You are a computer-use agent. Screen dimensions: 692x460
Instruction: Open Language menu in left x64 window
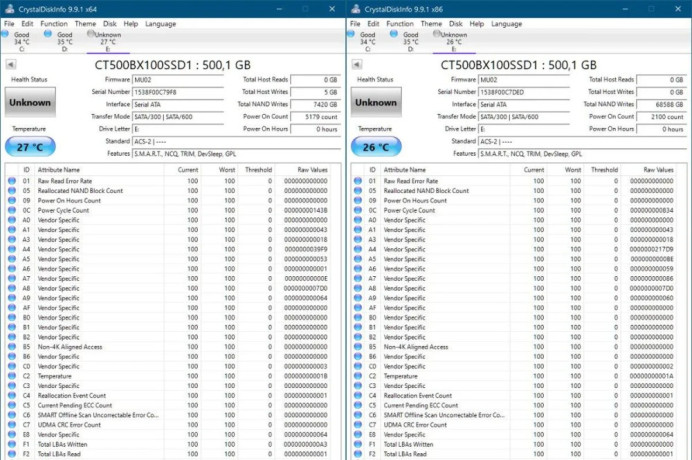pos(161,24)
